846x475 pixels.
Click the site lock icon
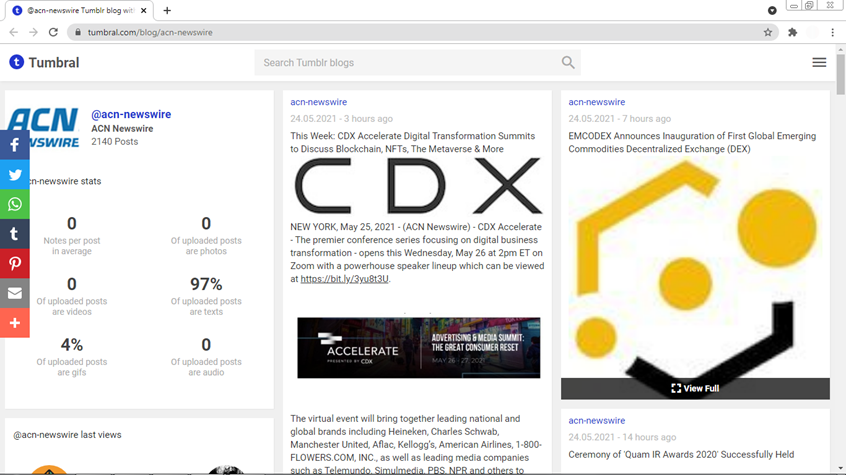(x=78, y=32)
